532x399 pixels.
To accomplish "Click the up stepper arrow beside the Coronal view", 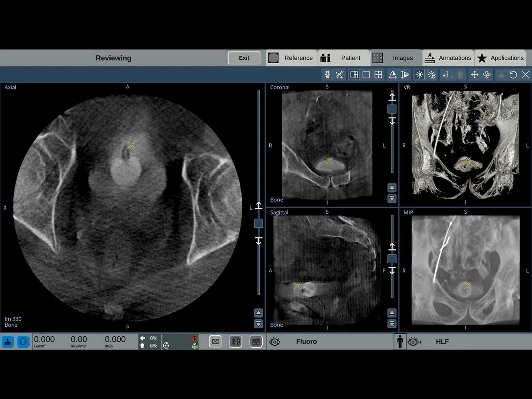I will click(392, 97).
